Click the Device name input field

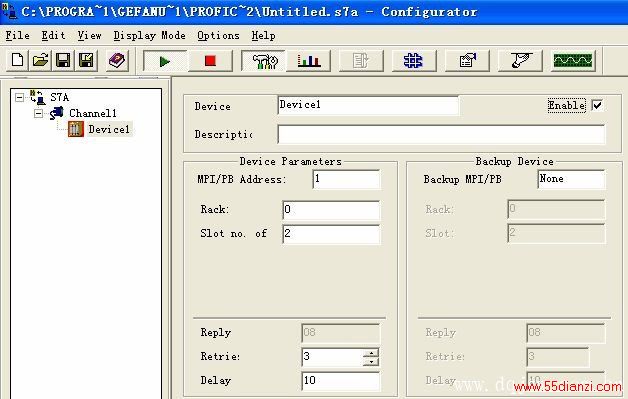tap(368, 105)
